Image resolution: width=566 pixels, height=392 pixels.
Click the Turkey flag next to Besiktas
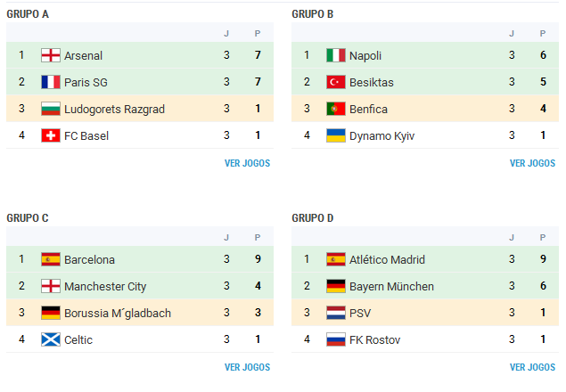[x=336, y=82]
